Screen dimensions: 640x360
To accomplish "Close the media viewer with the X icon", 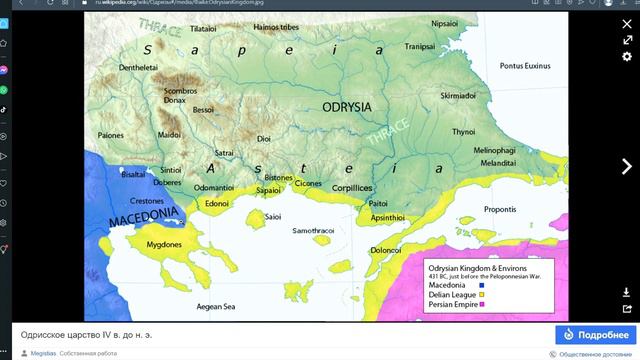I will 627,24.
